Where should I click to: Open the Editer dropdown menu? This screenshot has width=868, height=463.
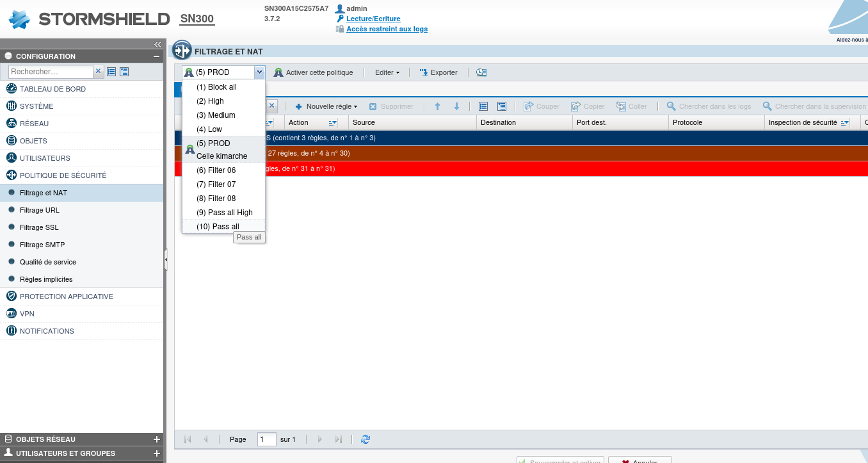pyautogui.click(x=387, y=72)
